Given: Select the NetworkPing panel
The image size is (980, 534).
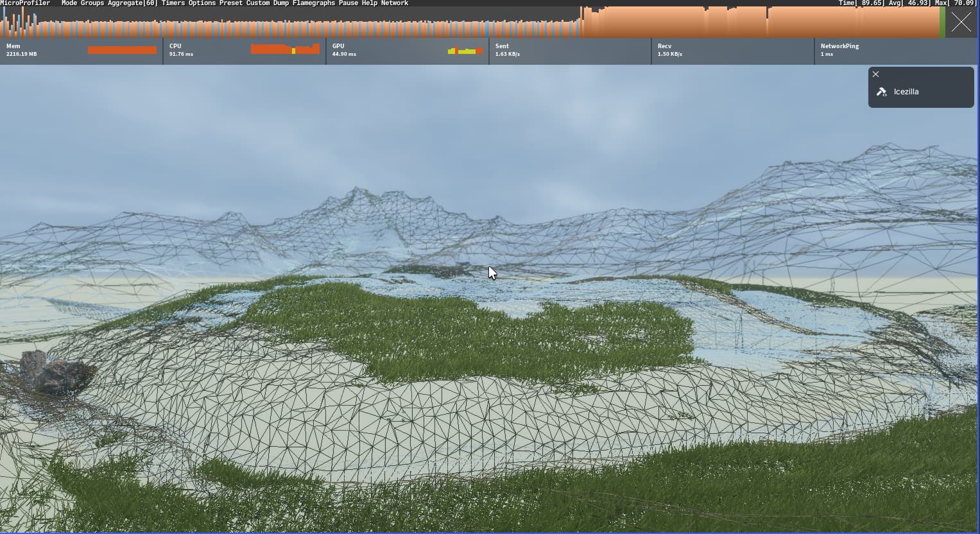Looking at the screenshot, I should tap(897, 51).
